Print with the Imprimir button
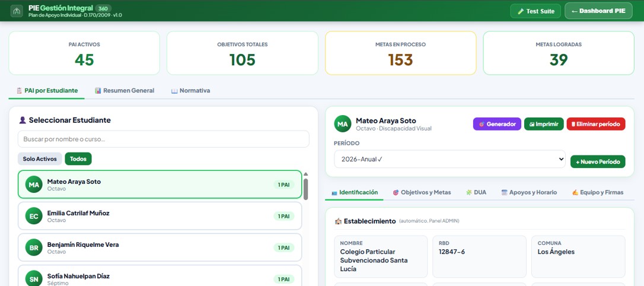The height and width of the screenshot is (286, 644). click(544, 123)
